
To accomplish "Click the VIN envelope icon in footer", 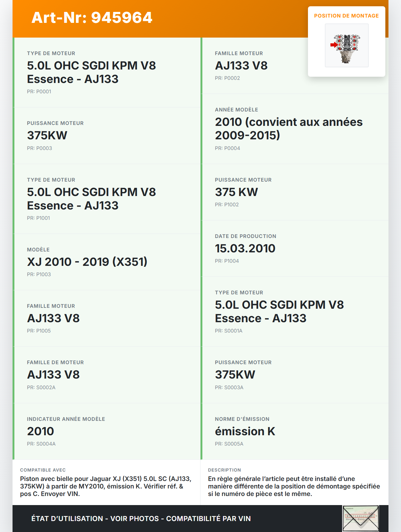I will click(361, 518).
